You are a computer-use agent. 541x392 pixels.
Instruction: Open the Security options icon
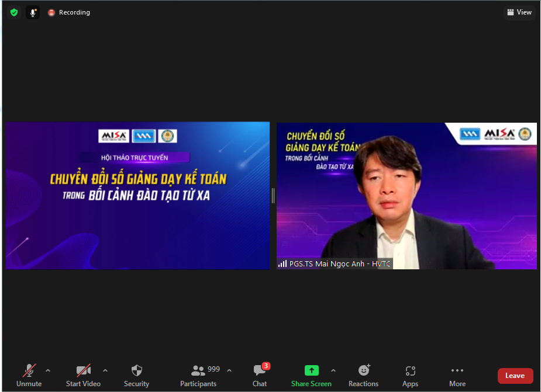click(x=136, y=371)
